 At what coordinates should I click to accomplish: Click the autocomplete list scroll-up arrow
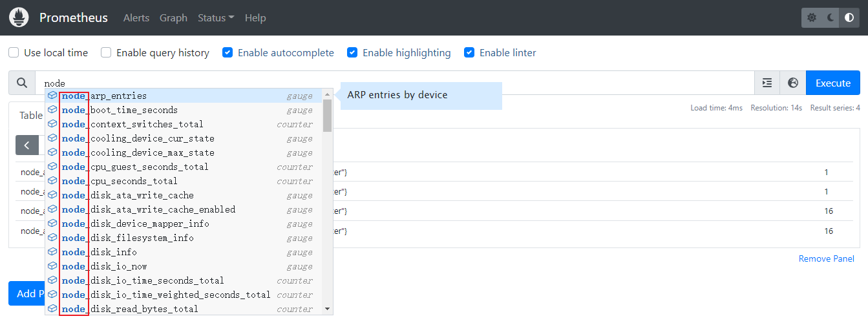tap(327, 94)
